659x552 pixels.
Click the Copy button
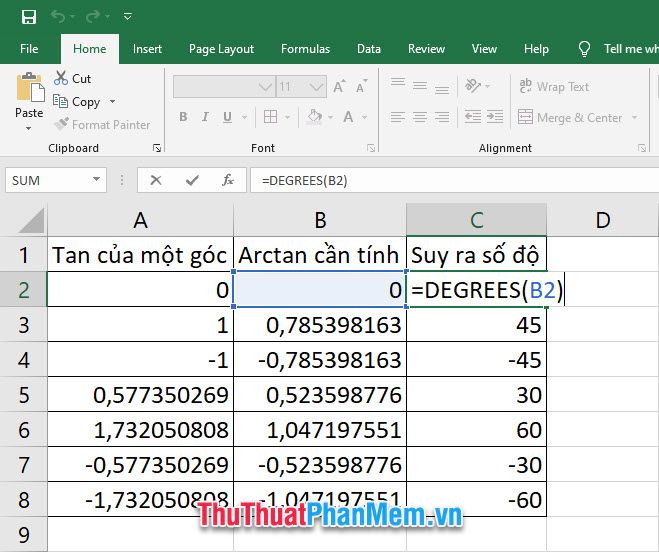point(77,102)
